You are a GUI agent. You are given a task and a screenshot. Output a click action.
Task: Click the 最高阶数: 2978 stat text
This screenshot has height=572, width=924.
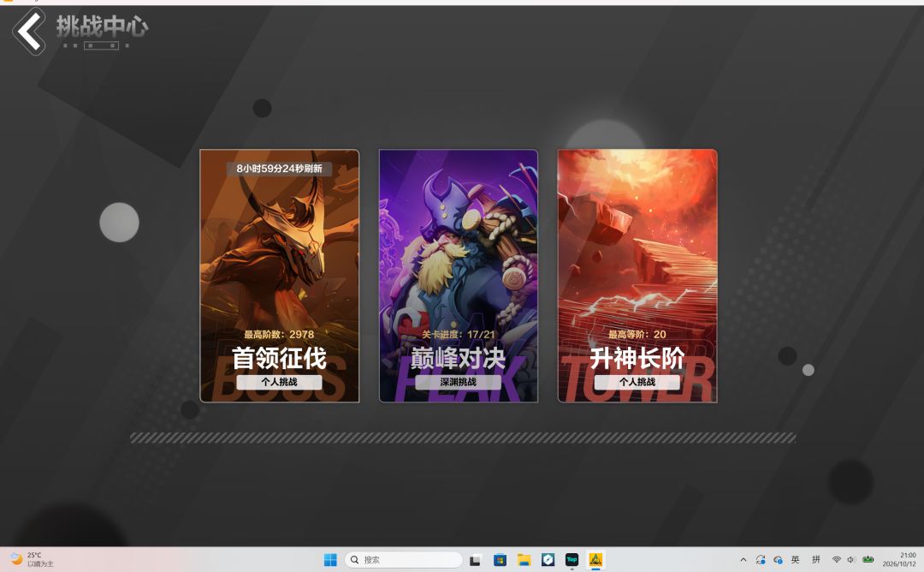tap(279, 334)
